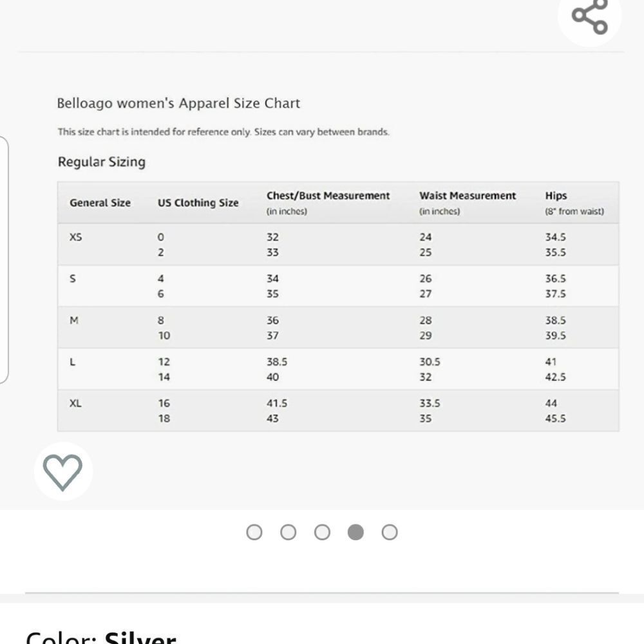644x644 pixels.
Task: Tap the share icon
Action: (x=590, y=17)
